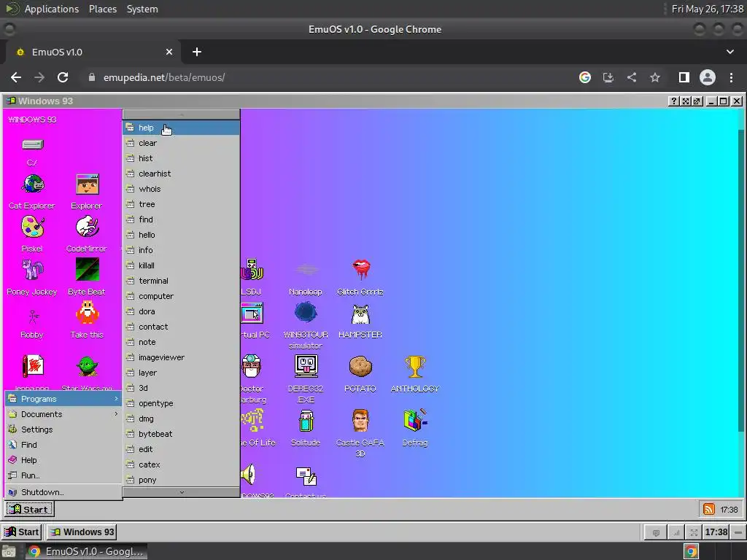Open the Places menu in top panel
Screen dimensions: 747x560
point(103,9)
